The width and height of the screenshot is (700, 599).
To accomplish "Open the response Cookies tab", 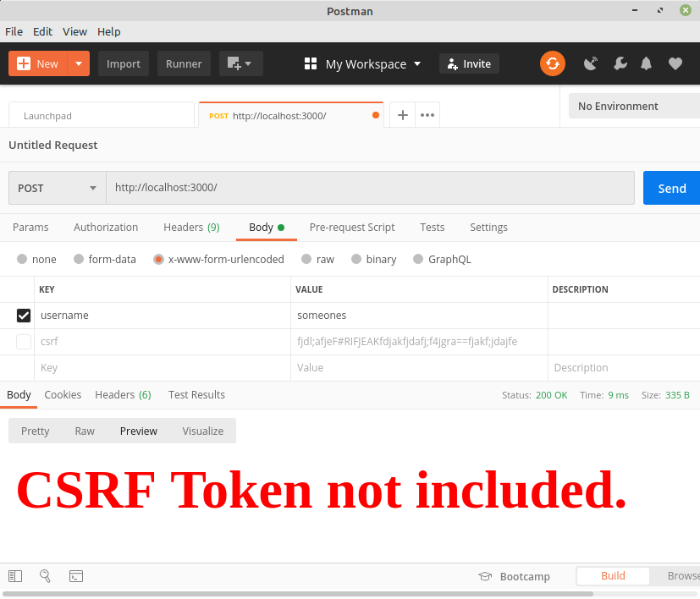I will [63, 394].
